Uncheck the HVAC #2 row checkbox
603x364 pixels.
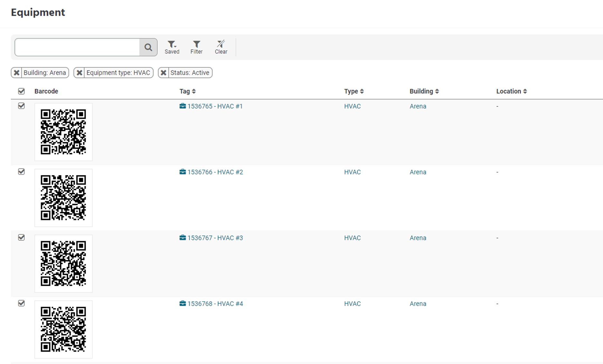[21, 172]
